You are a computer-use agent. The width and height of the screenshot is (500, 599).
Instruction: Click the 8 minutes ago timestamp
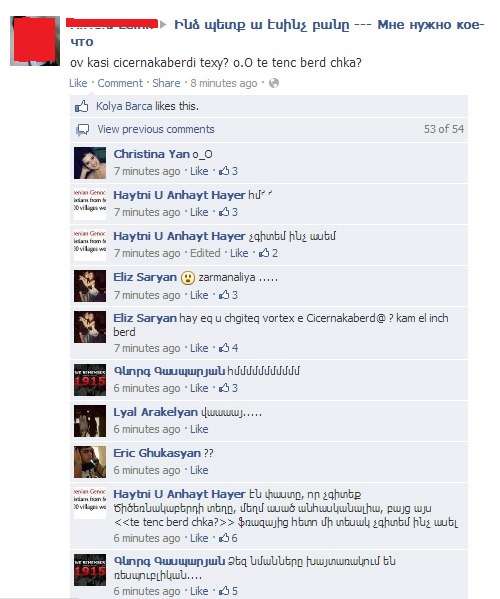(x=224, y=83)
